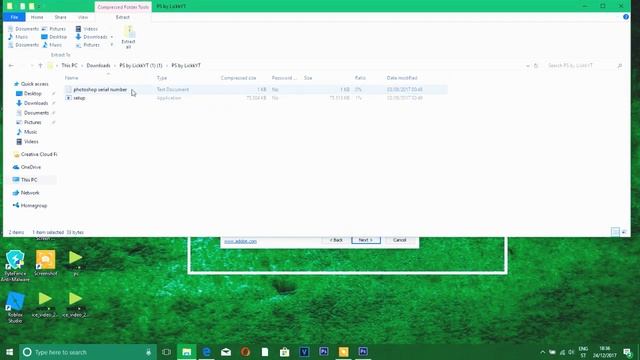The image size is (640, 360).
Task: Open www.adobe.com link in installer
Action: pyautogui.click(x=240, y=242)
